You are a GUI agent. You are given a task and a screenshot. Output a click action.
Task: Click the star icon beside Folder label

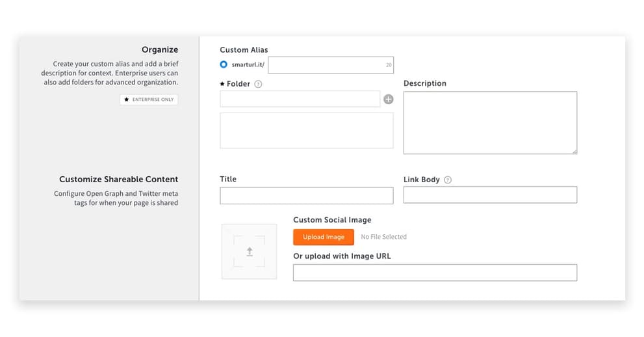tap(222, 84)
